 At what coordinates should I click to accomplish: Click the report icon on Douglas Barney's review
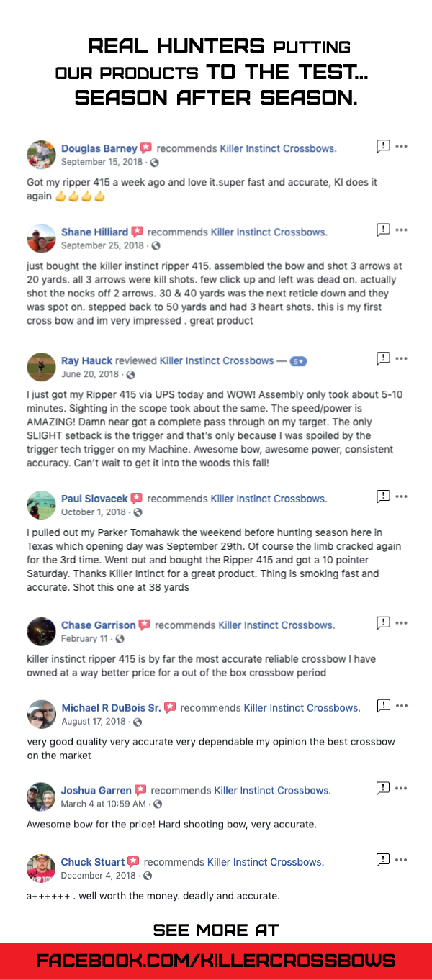coord(383,146)
